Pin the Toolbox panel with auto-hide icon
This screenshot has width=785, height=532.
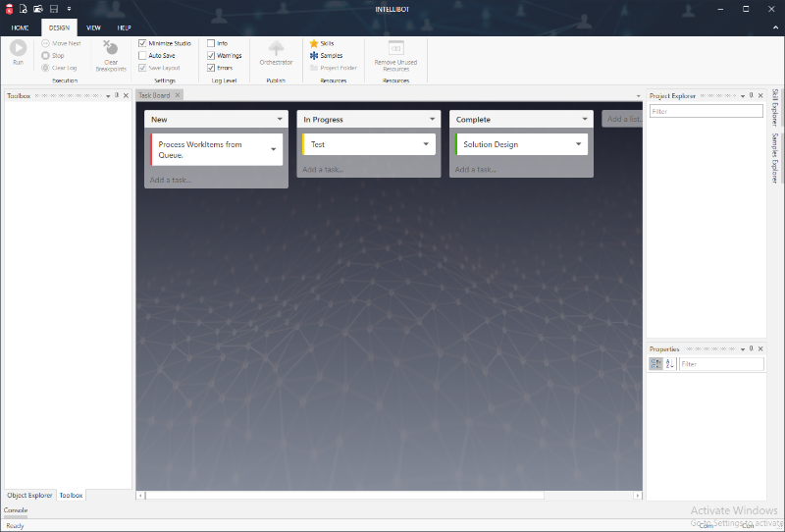click(117, 95)
